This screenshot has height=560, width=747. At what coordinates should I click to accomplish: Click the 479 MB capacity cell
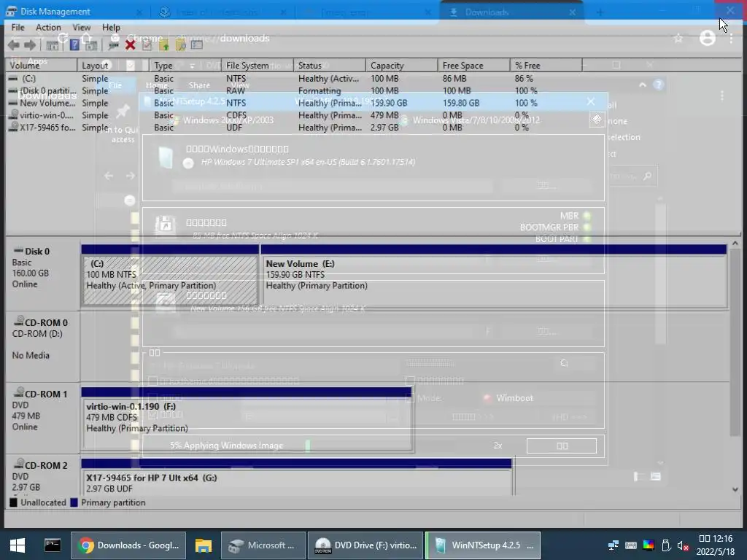[x=384, y=115]
